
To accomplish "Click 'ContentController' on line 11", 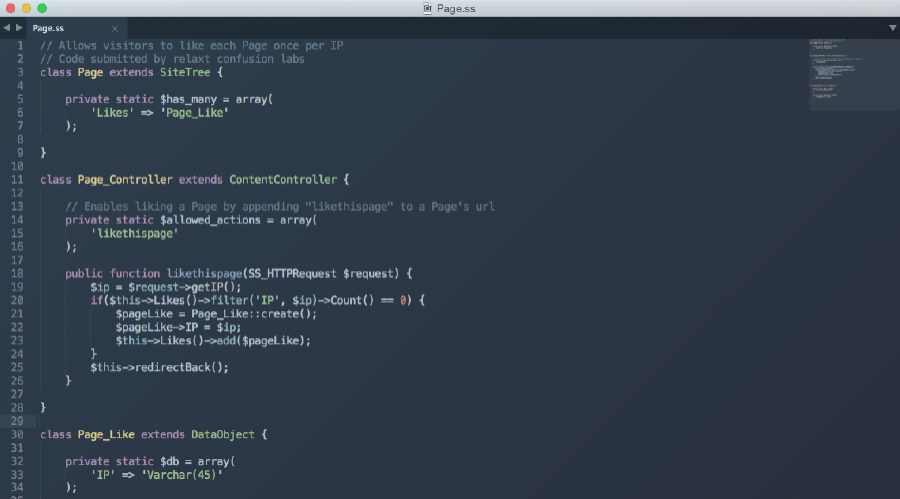I will point(283,180).
